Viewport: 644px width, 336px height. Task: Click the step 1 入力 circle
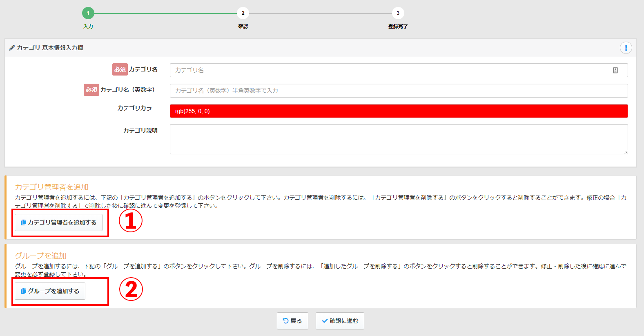[88, 13]
